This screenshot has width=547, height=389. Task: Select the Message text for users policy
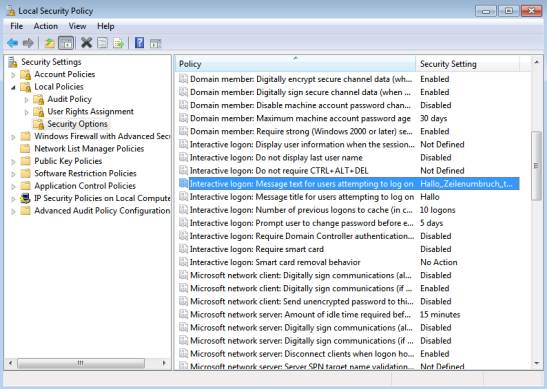click(302, 184)
